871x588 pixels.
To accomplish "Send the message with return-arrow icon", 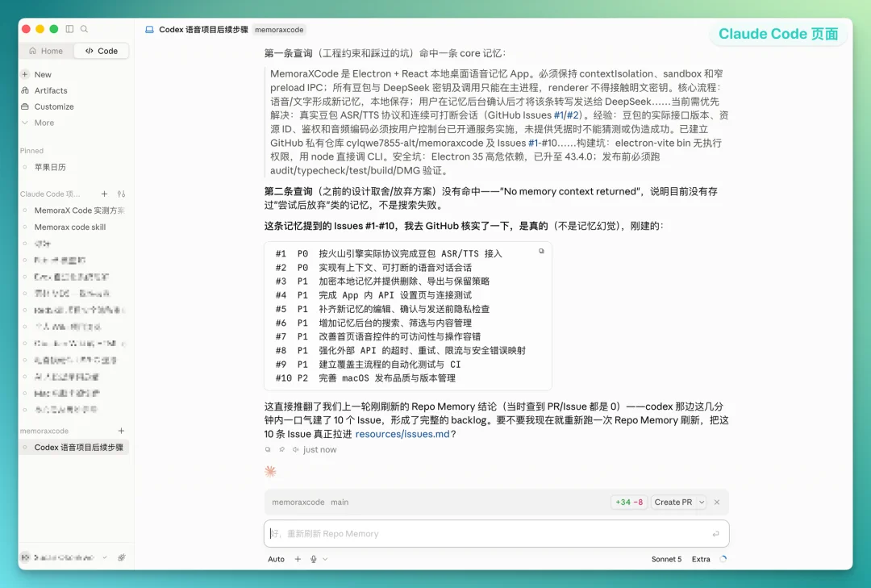I will (715, 533).
